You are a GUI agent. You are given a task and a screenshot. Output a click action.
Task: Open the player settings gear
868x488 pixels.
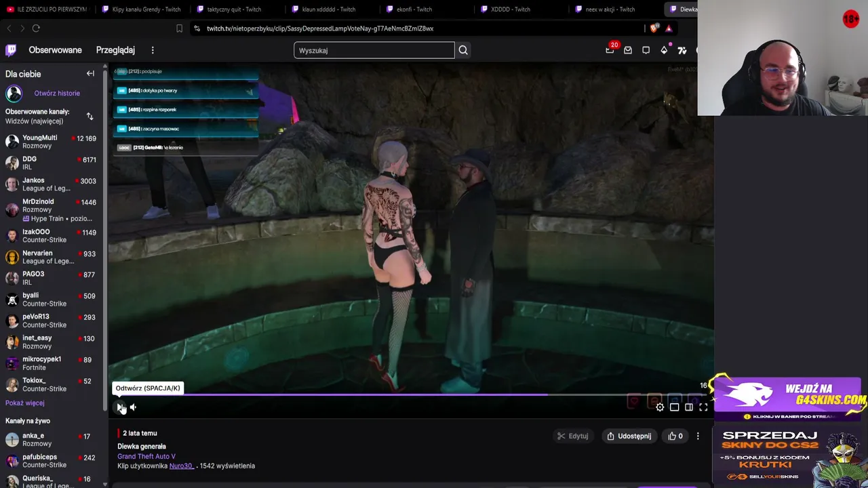(x=660, y=407)
